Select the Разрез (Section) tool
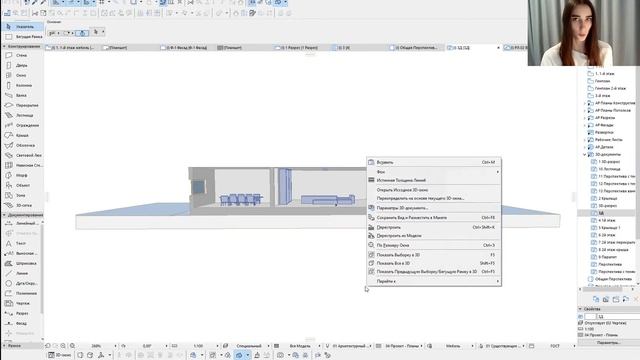The width and height of the screenshot is (640, 360). coord(21,313)
